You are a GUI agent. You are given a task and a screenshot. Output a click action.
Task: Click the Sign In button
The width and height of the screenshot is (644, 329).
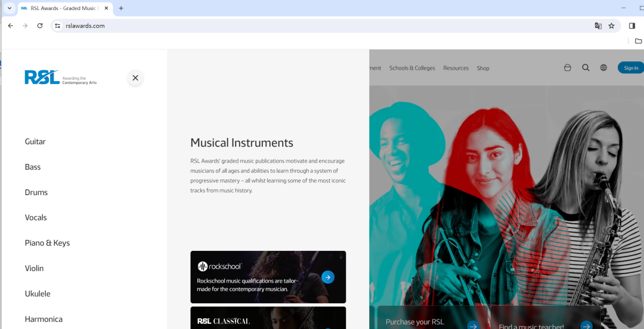(x=631, y=68)
